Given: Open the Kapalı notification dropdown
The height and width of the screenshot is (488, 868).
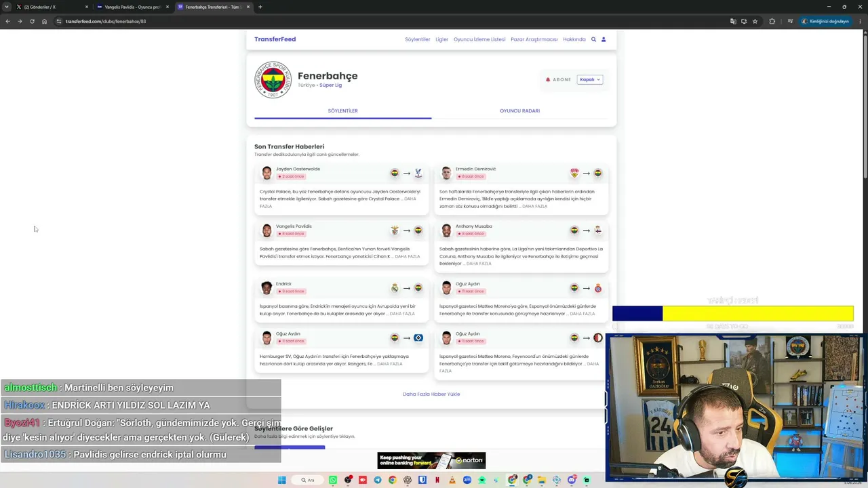Looking at the screenshot, I should [590, 79].
